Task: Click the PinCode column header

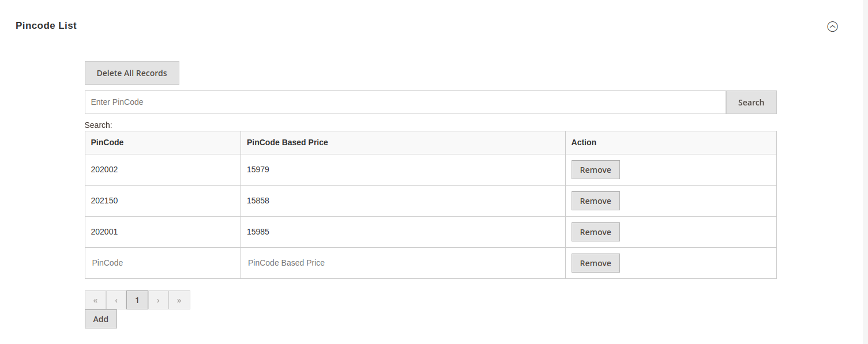Action: tap(107, 142)
